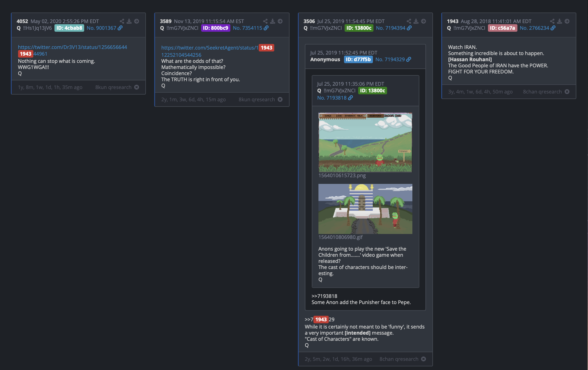Follow the No. 2766234 post link

(x=534, y=28)
